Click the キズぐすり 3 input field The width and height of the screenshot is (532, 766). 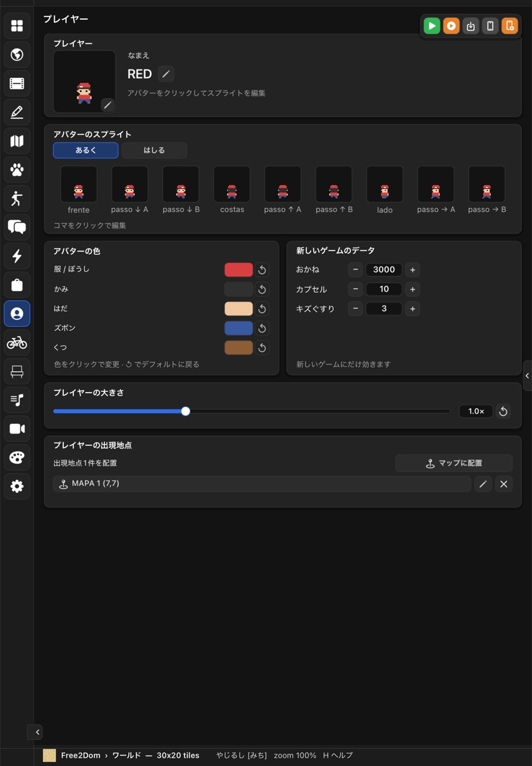point(384,309)
